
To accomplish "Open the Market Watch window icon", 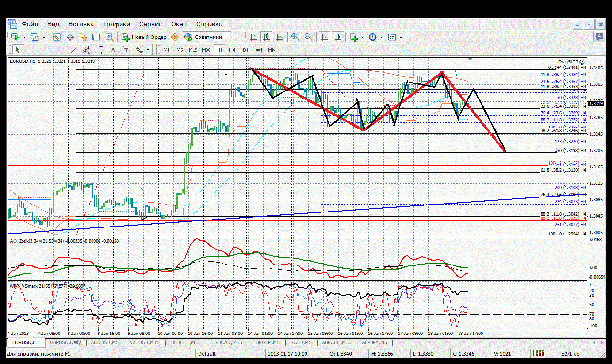I will tap(57, 37).
